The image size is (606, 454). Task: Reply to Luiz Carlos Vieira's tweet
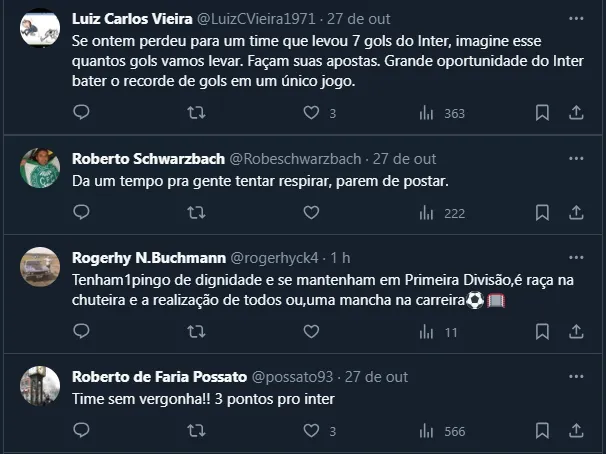pyautogui.click(x=81, y=113)
